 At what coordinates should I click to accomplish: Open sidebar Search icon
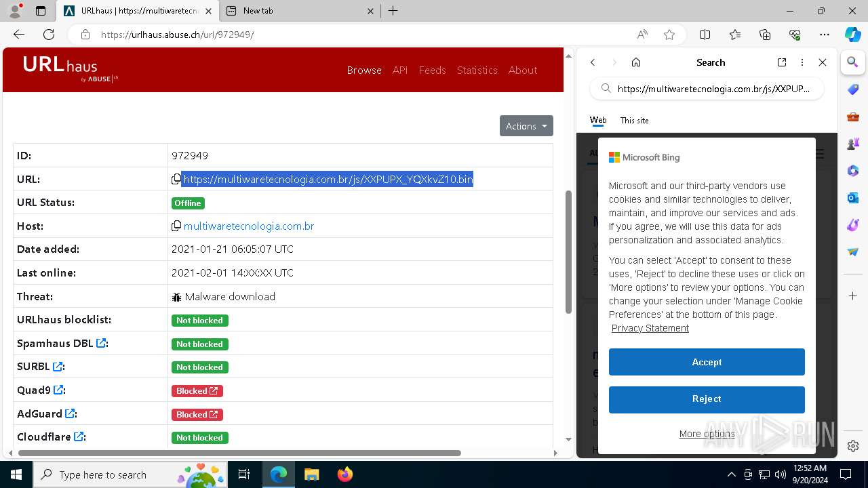tap(853, 62)
